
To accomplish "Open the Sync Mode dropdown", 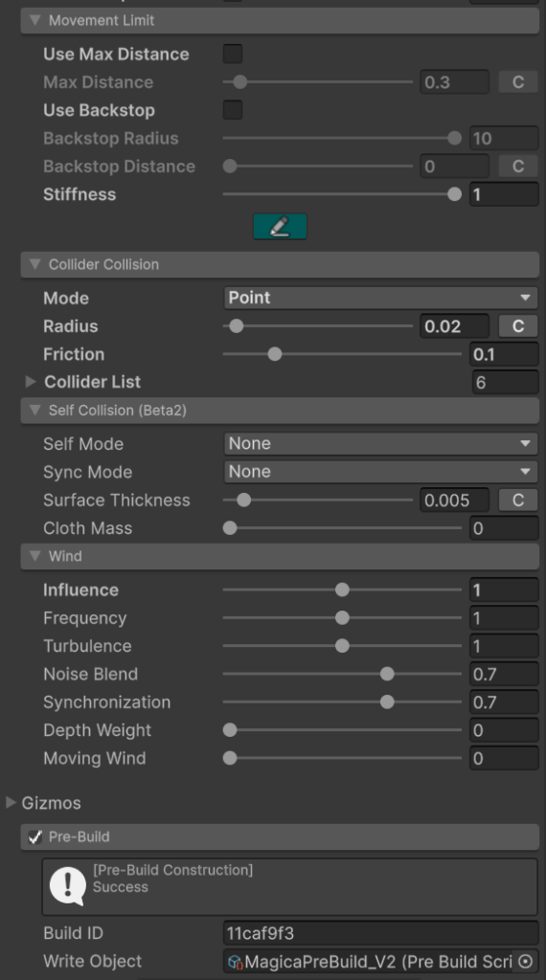I will [x=381, y=471].
